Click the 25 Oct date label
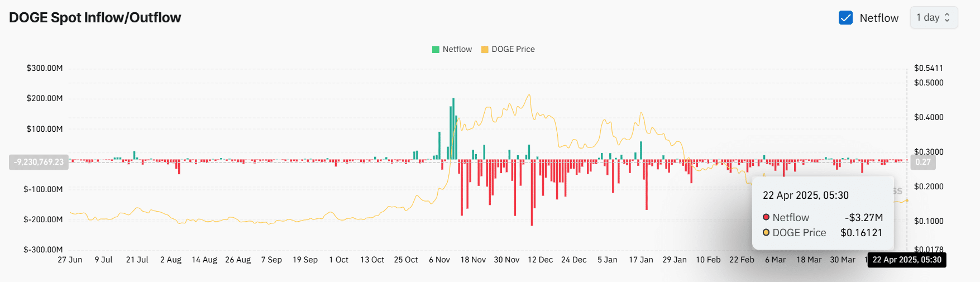The width and height of the screenshot is (980, 282). (x=406, y=260)
